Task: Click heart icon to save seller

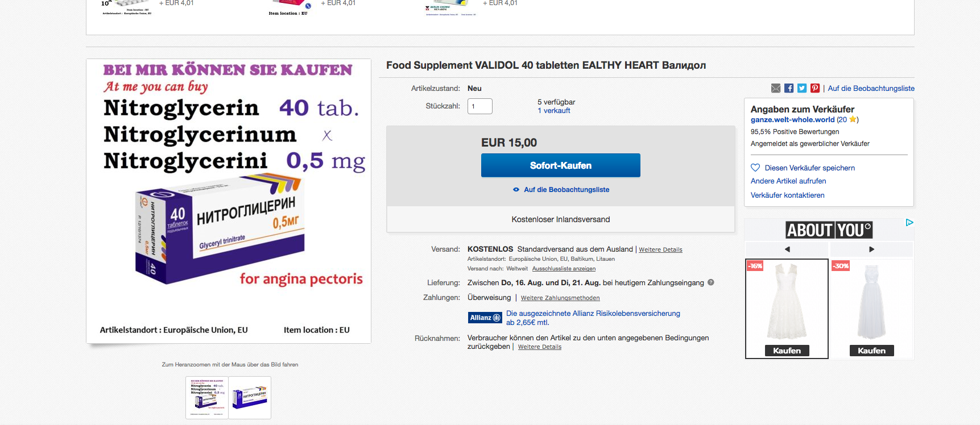Action: click(x=755, y=168)
